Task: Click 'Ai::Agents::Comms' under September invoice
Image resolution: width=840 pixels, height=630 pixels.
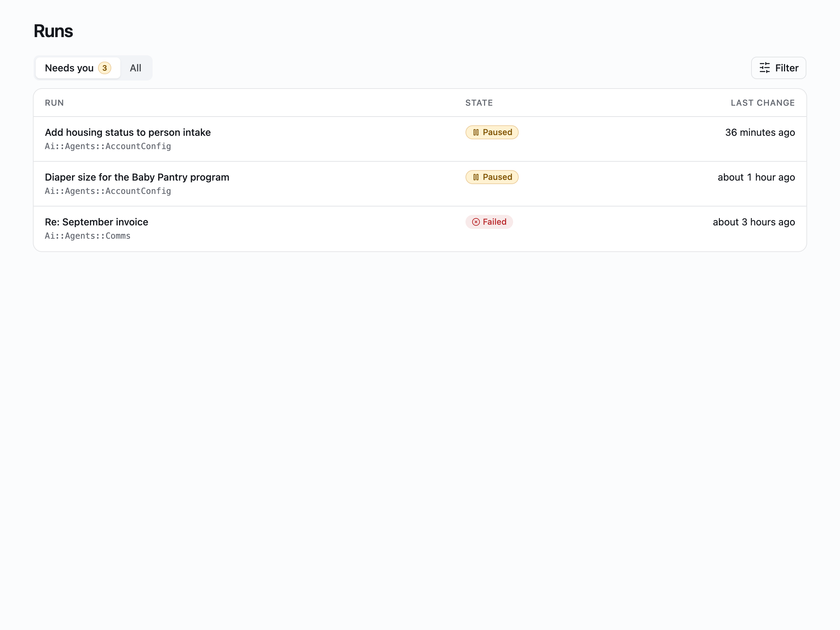Action: click(88, 236)
